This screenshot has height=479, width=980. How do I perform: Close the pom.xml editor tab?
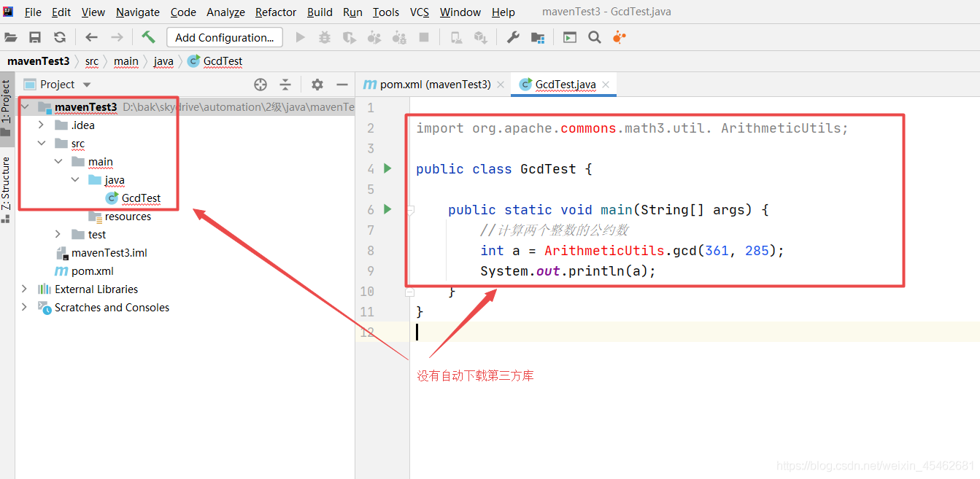coord(501,85)
